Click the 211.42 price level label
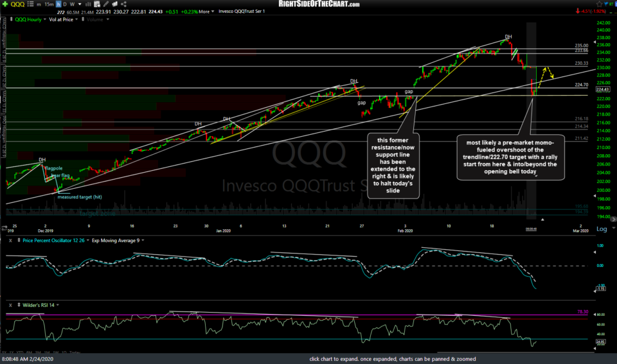Image resolution: width=617 pixels, height=364 pixels. [x=581, y=139]
